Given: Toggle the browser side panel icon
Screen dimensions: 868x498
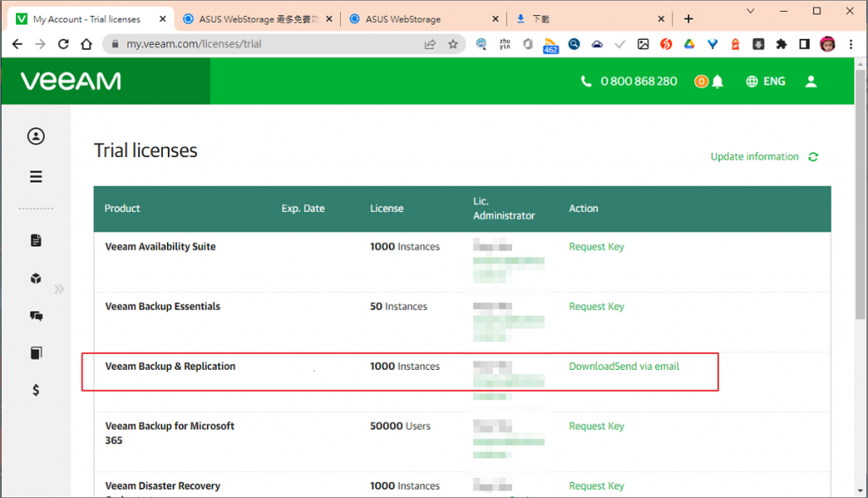Looking at the screenshot, I should tap(804, 44).
